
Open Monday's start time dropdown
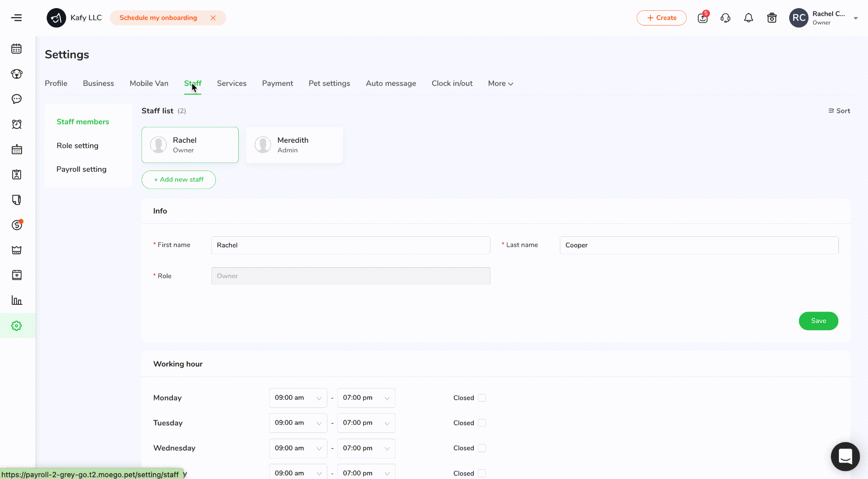(298, 398)
